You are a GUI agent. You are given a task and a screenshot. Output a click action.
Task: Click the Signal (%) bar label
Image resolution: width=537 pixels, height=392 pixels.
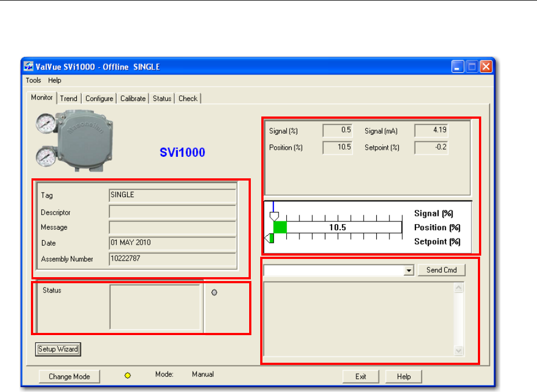(434, 214)
